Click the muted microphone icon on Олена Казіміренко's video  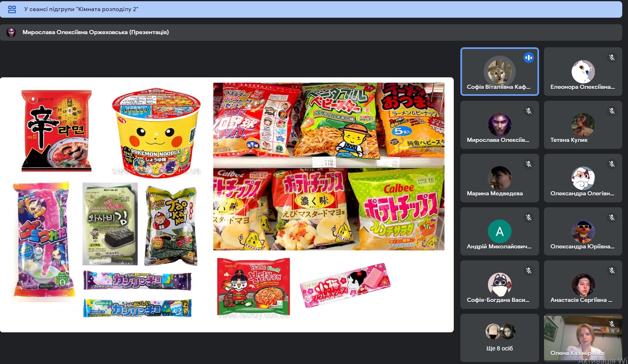(612, 324)
